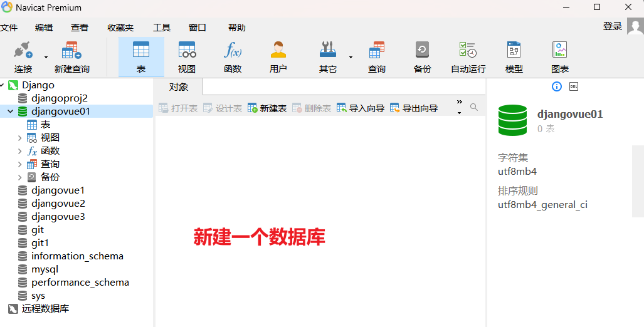Viewport: 644px width, 327px height.
Task: Open the Charts toolbar icon
Action: [560, 49]
